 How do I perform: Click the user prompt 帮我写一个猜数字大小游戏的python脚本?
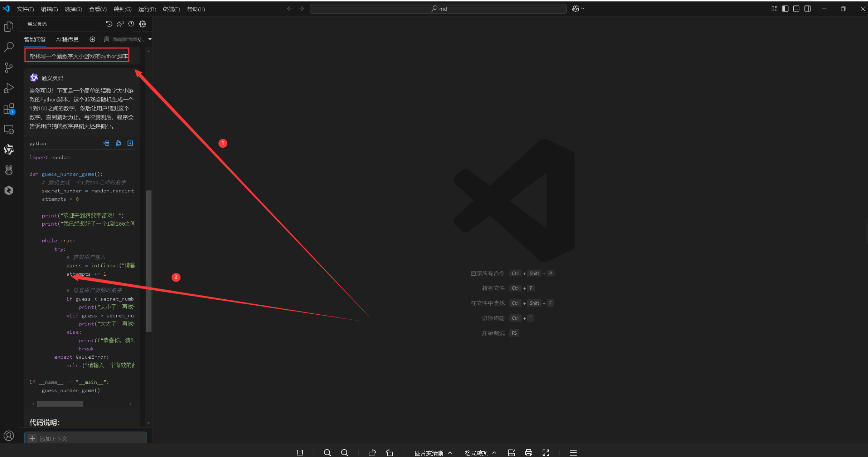coord(78,56)
